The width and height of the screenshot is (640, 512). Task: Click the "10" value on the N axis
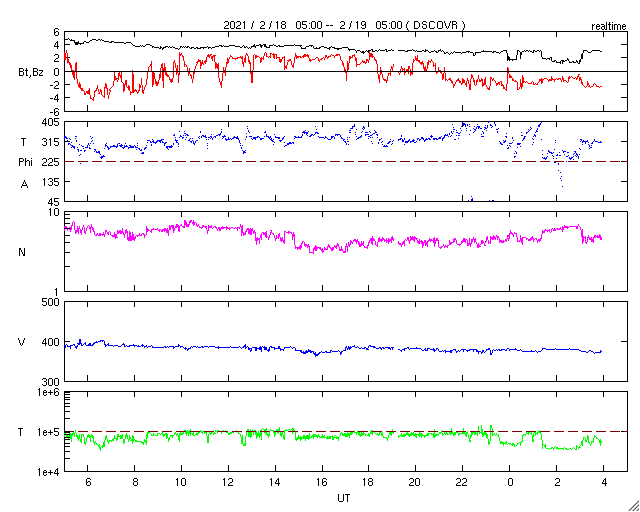point(54,213)
